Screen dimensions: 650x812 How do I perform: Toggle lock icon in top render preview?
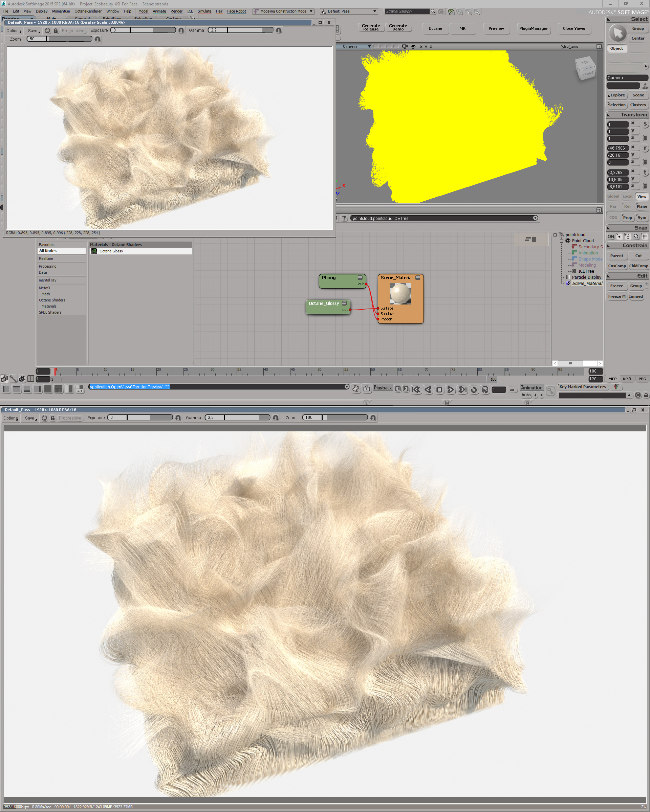pos(56,30)
